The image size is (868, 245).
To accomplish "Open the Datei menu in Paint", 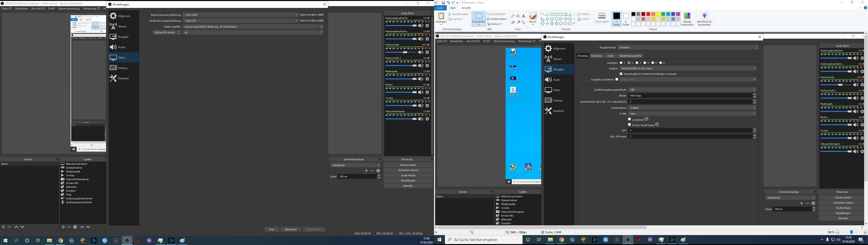I will (x=440, y=8).
